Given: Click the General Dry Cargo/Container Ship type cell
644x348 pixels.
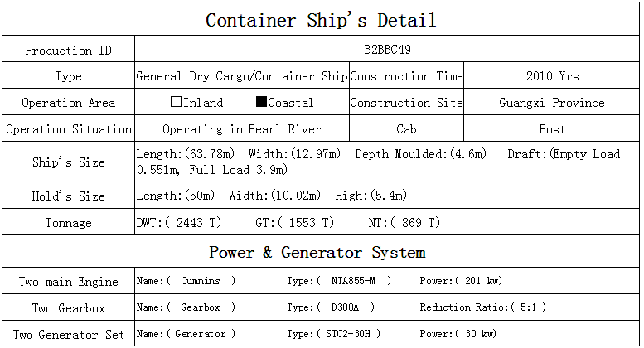Looking at the screenshot, I should pos(241,76).
